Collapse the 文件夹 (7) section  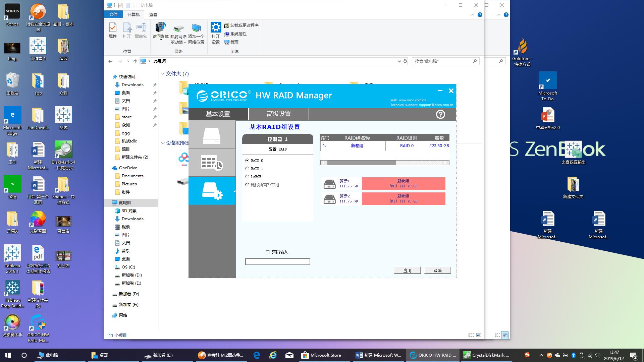(x=163, y=74)
